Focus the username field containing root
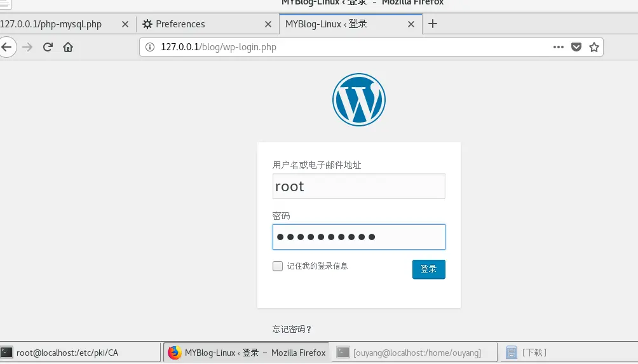 (x=359, y=186)
